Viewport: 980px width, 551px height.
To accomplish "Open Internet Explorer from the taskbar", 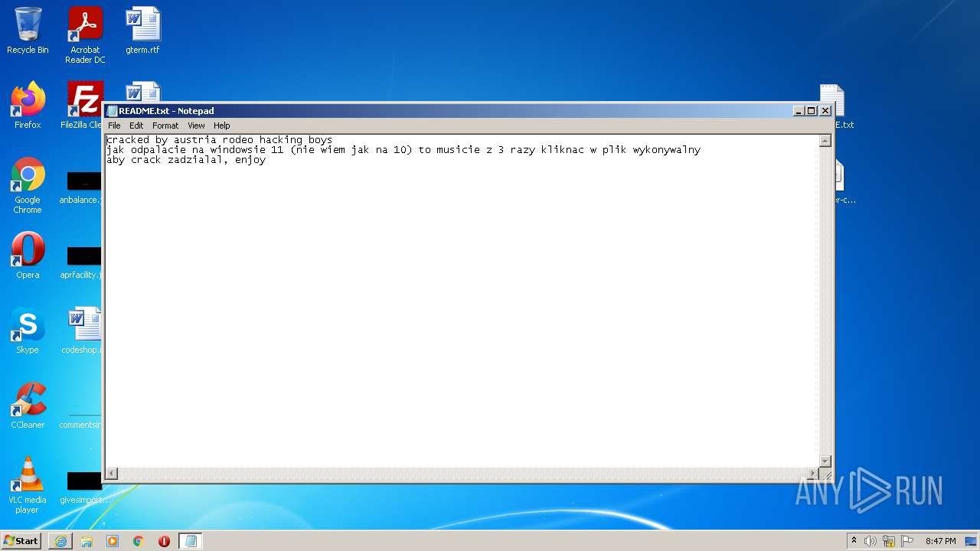I will coord(60,541).
